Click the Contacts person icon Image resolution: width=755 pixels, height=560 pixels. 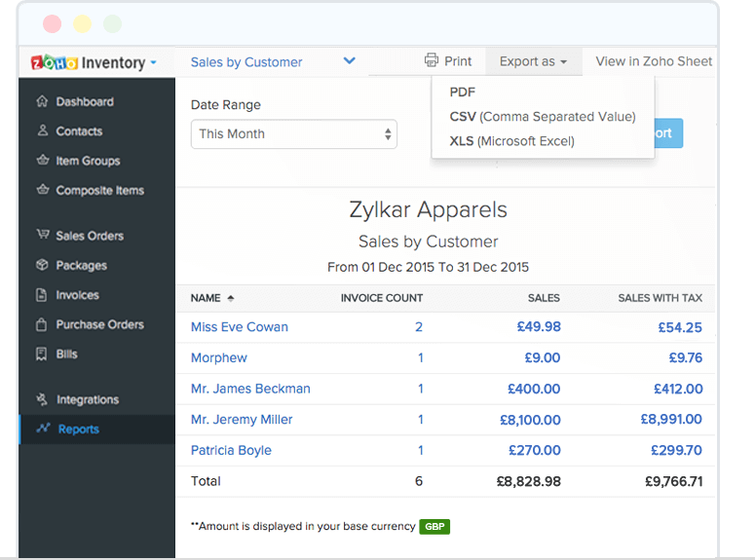(42, 131)
